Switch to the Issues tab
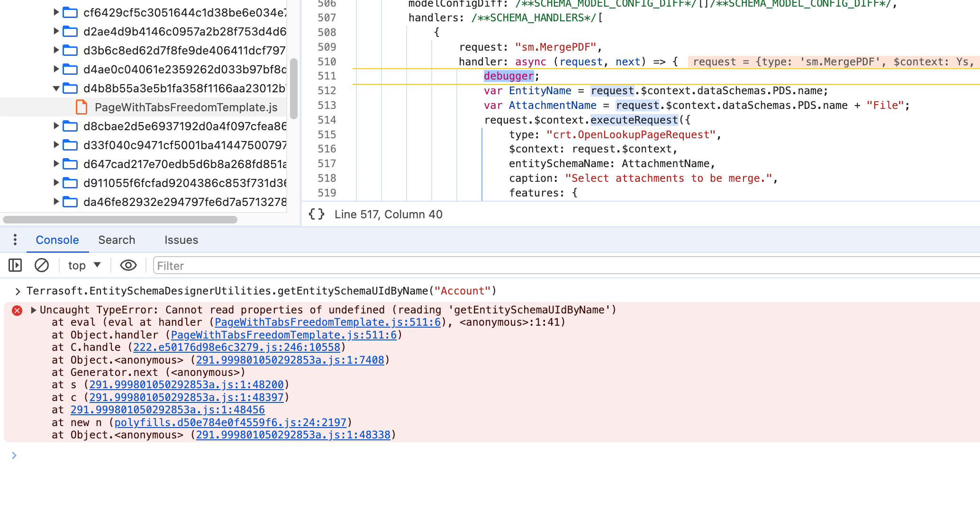Image resolution: width=980 pixels, height=517 pixels. click(181, 240)
